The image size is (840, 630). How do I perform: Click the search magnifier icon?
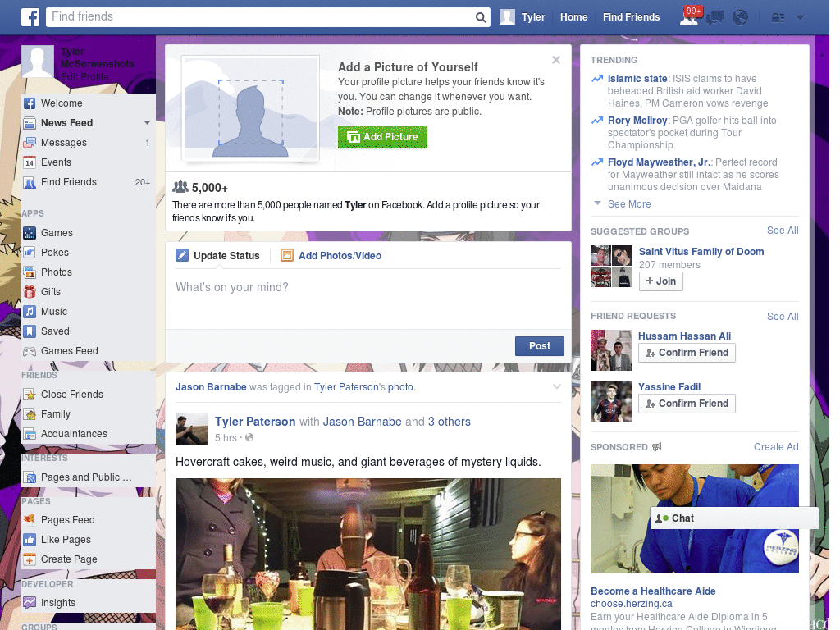481,17
